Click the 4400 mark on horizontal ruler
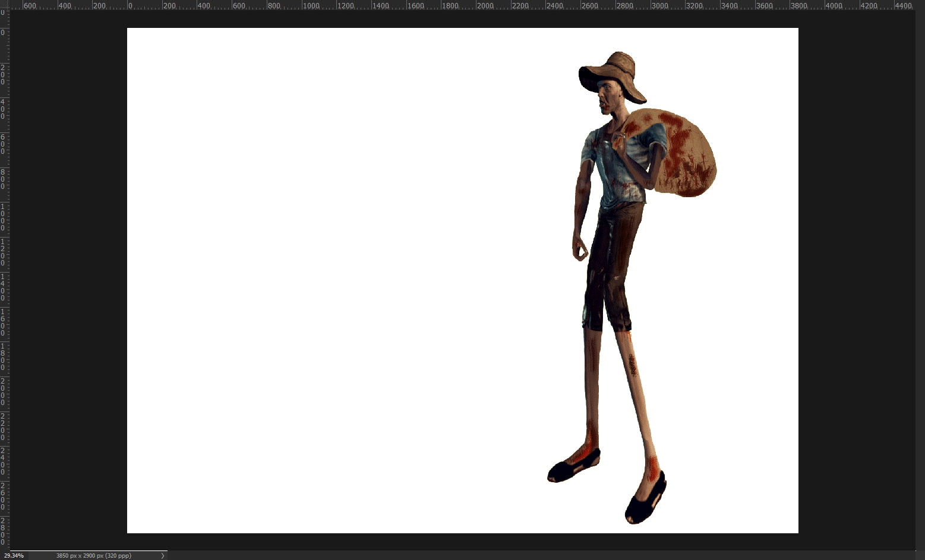This screenshot has height=560, width=925. [x=902, y=5]
